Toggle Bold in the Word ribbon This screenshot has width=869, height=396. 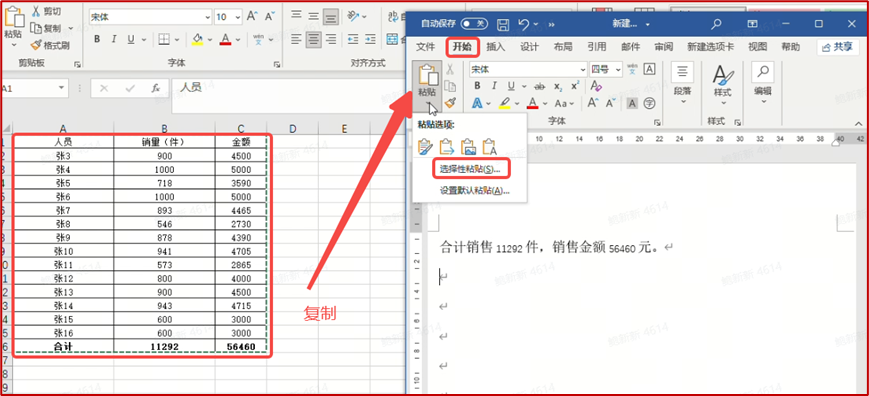477,86
